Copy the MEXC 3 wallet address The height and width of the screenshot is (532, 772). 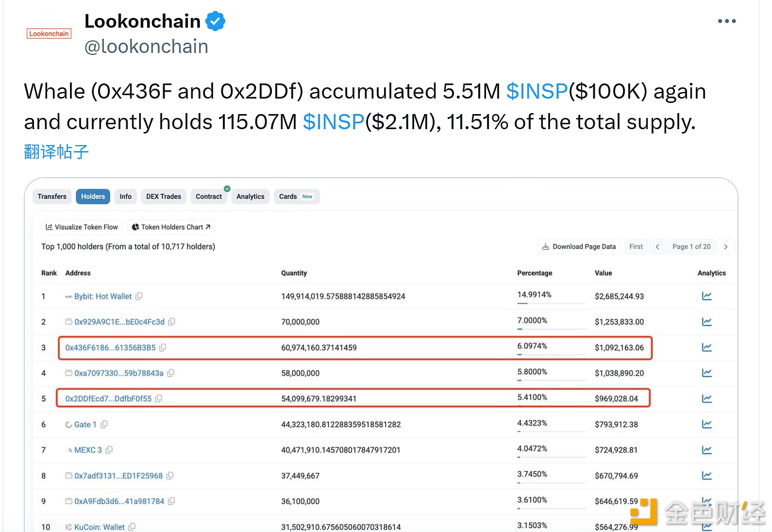[x=109, y=450]
